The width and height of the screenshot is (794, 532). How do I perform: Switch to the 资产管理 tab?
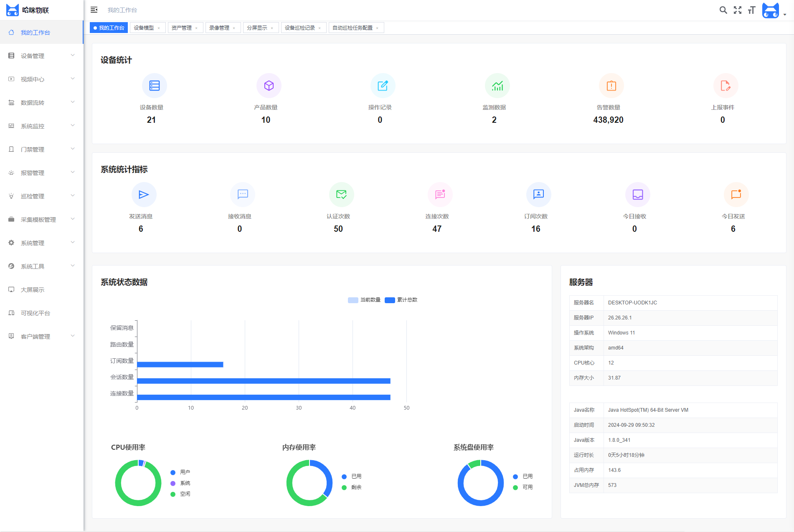click(x=182, y=28)
